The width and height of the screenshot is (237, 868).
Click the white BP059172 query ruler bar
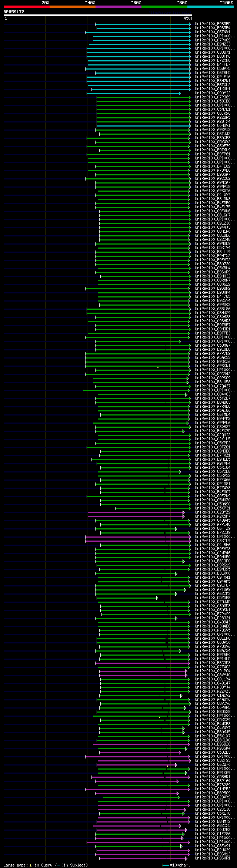tap(98, 15)
